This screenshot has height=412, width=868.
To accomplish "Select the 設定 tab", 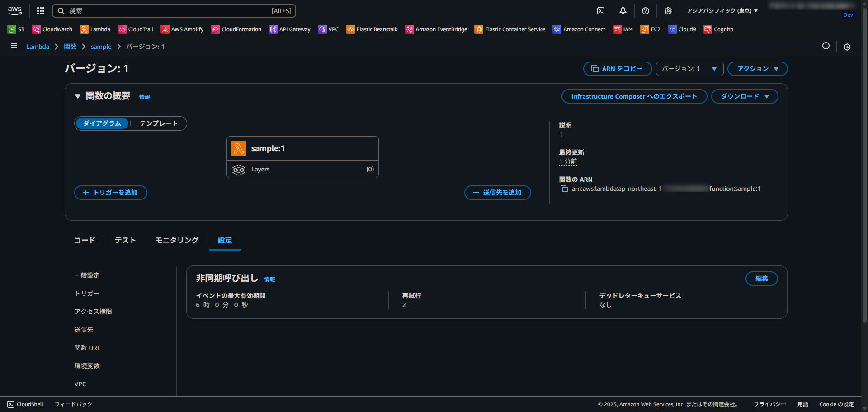I will pyautogui.click(x=225, y=240).
